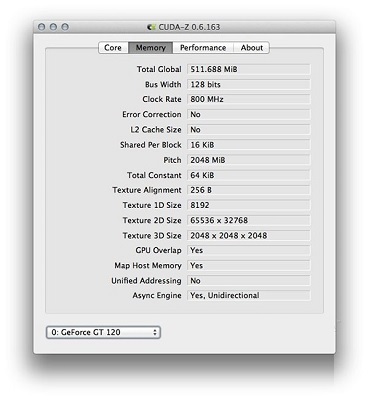Screen dimensions: 369x400
Task: Open the About tab
Action: [251, 48]
